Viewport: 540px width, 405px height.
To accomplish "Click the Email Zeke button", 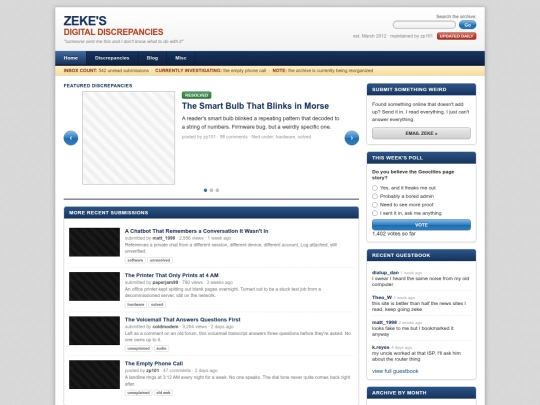I will pos(421,133).
